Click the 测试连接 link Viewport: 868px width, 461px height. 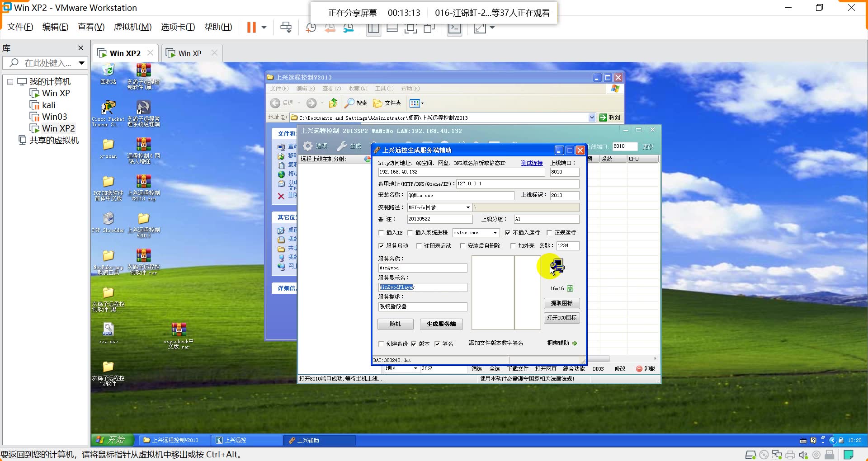coord(532,163)
